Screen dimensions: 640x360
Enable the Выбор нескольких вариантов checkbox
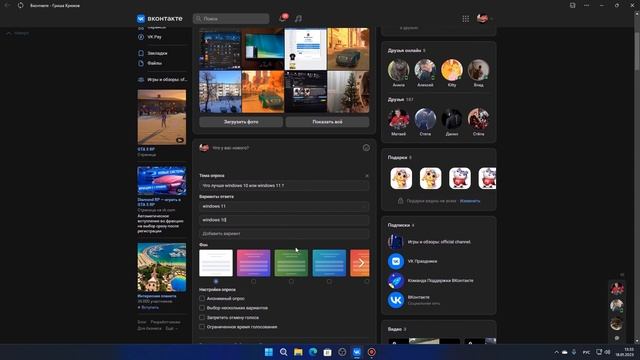pyautogui.click(x=202, y=308)
